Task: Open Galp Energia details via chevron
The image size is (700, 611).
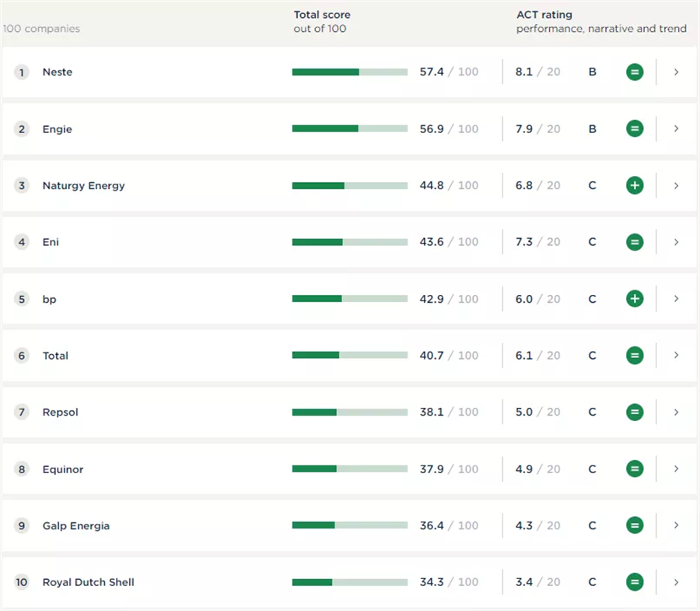Action: coord(676,525)
